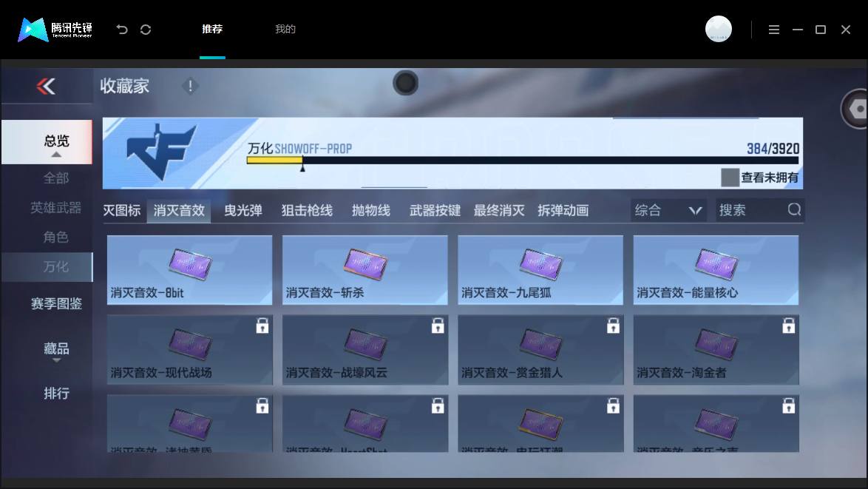
Task: Select the 狙击枪线 category tab
Action: coord(308,210)
